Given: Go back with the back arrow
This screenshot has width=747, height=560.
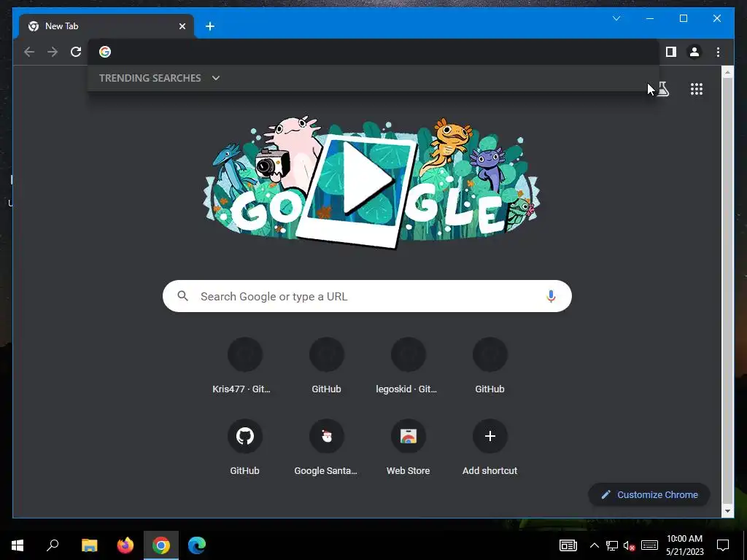Looking at the screenshot, I should 29,52.
